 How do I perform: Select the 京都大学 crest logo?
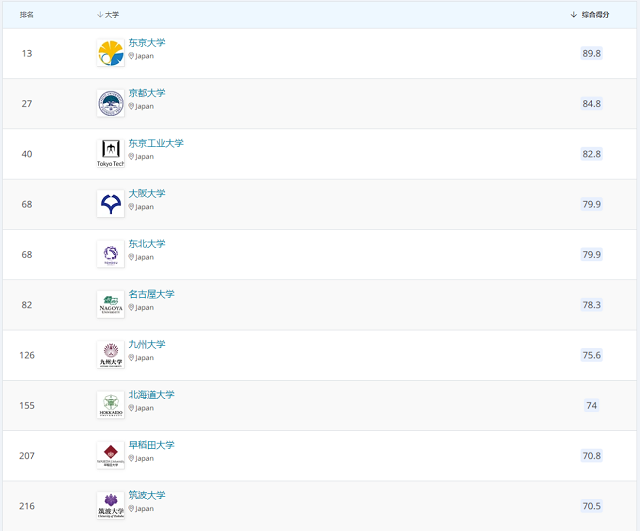[111, 103]
